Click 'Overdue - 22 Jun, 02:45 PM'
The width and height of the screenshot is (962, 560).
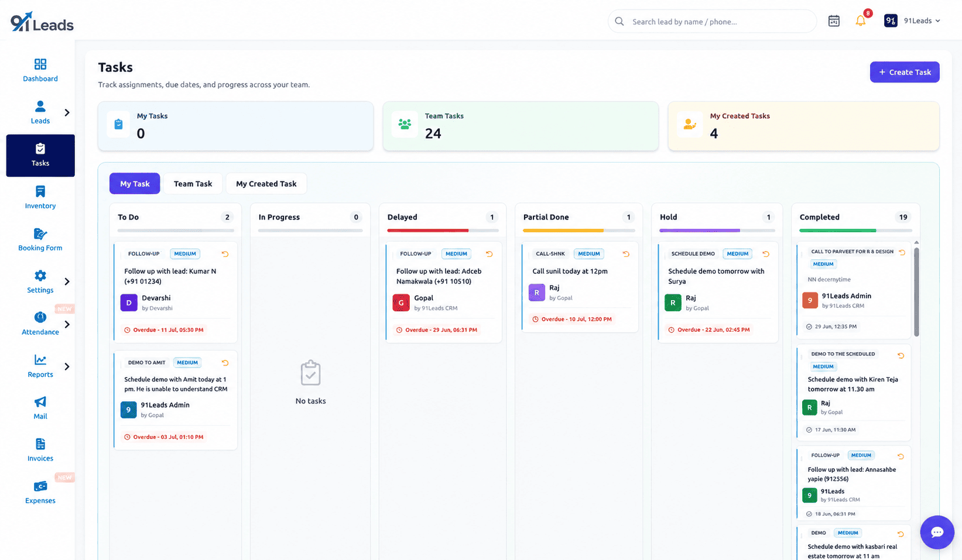tap(709, 330)
